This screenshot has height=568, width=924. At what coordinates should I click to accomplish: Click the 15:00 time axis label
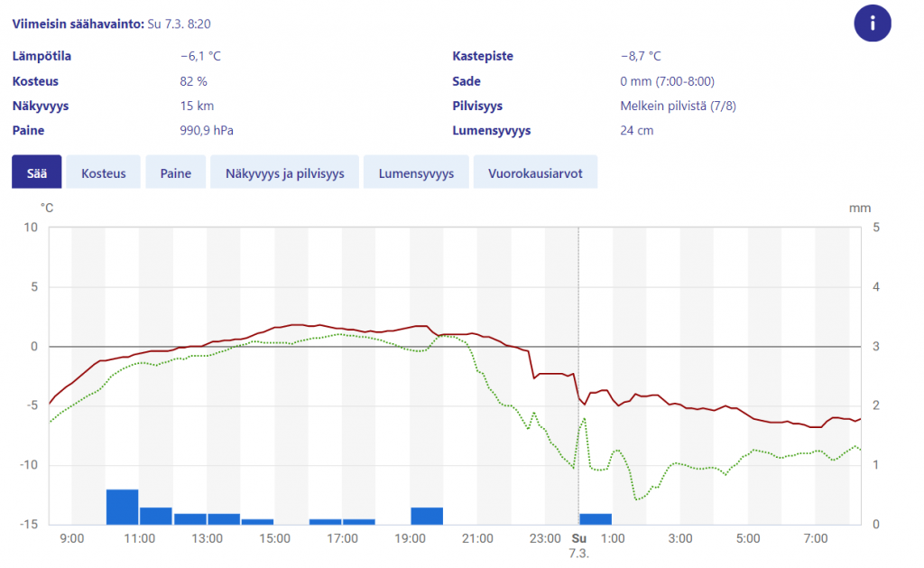(274, 538)
